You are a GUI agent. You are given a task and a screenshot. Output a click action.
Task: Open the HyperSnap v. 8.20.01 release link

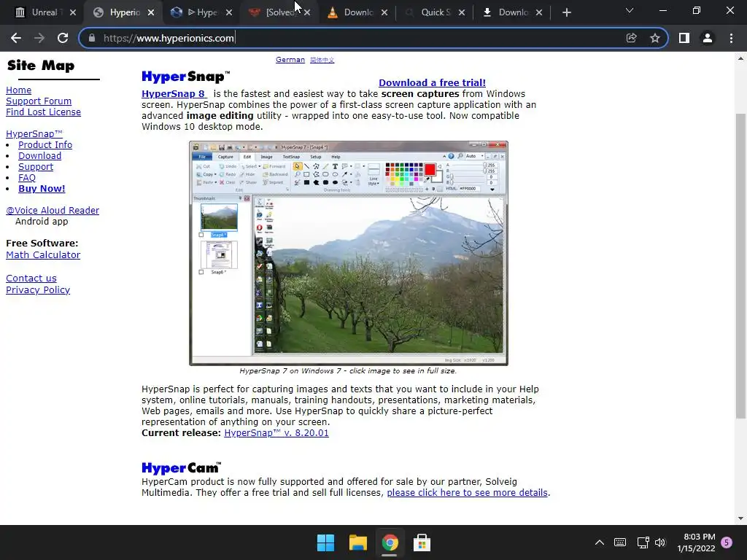point(276,433)
